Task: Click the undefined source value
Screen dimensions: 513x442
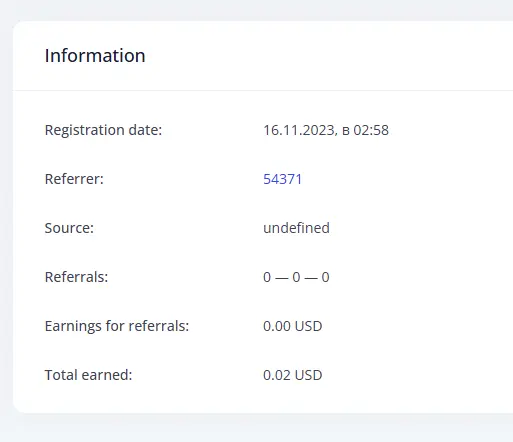Action: click(296, 228)
